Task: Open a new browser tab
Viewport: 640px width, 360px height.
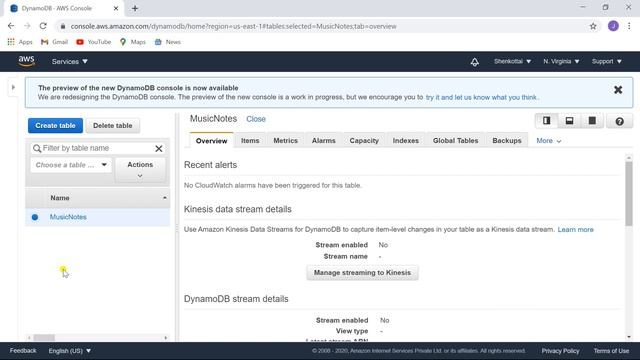Action: point(135,8)
